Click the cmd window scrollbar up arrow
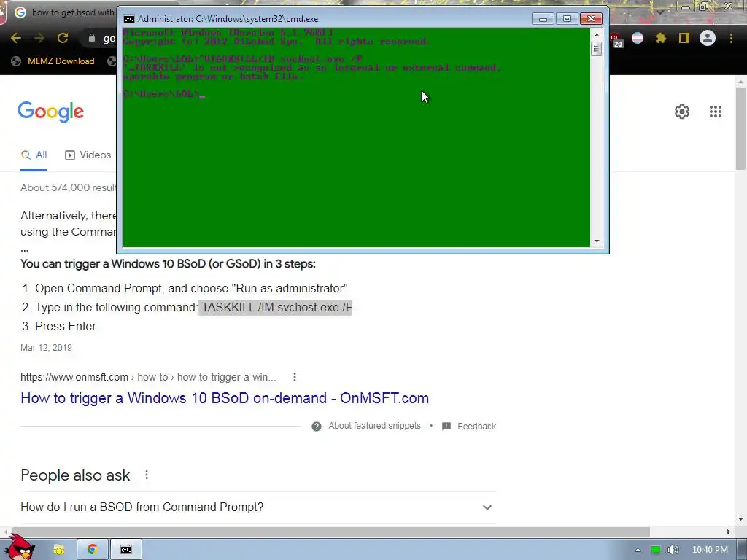747x560 pixels. click(x=597, y=35)
